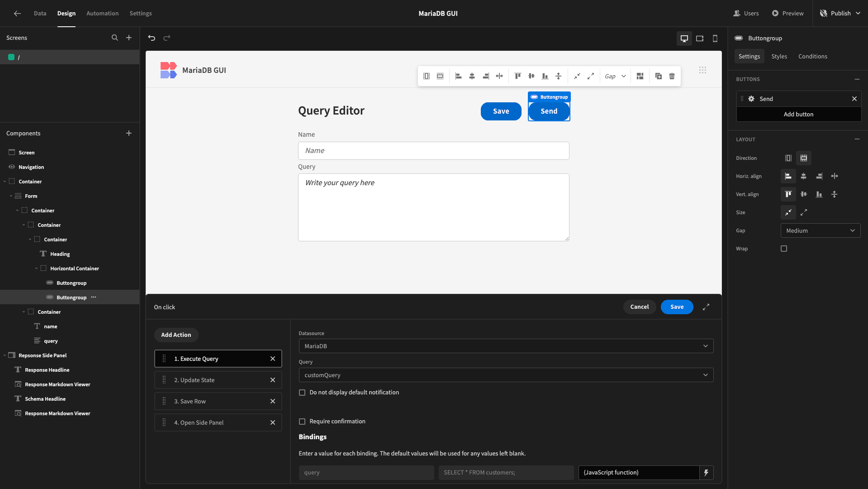
Task: Switch to desktop preview icon
Action: pyautogui.click(x=684, y=38)
